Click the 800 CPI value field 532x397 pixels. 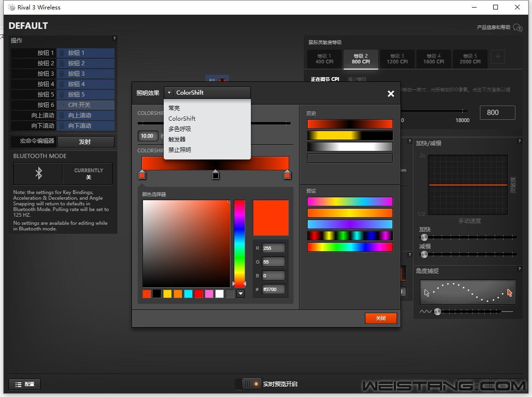pos(497,113)
